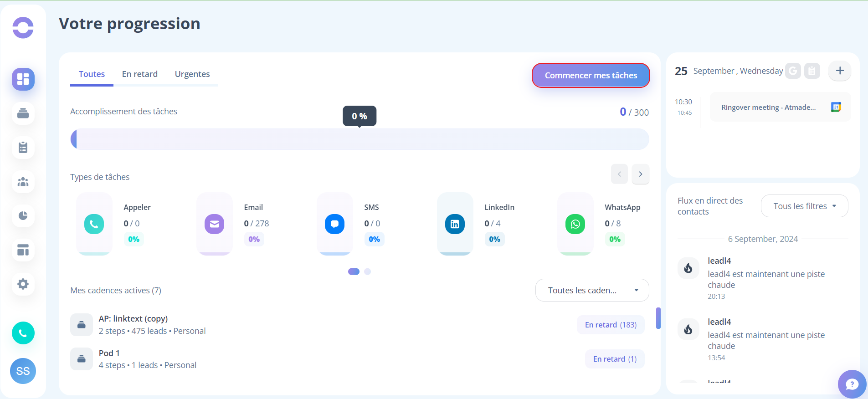Click the calendar clipboard icon beside date
868x399 pixels.
[x=812, y=71]
